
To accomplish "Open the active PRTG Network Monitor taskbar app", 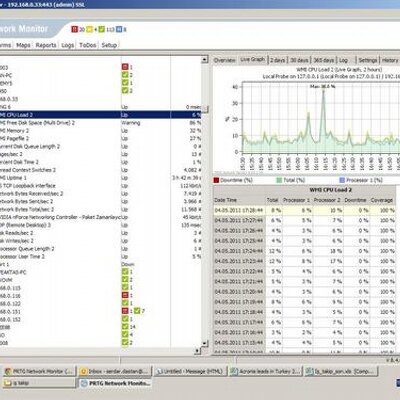I will [115, 383].
